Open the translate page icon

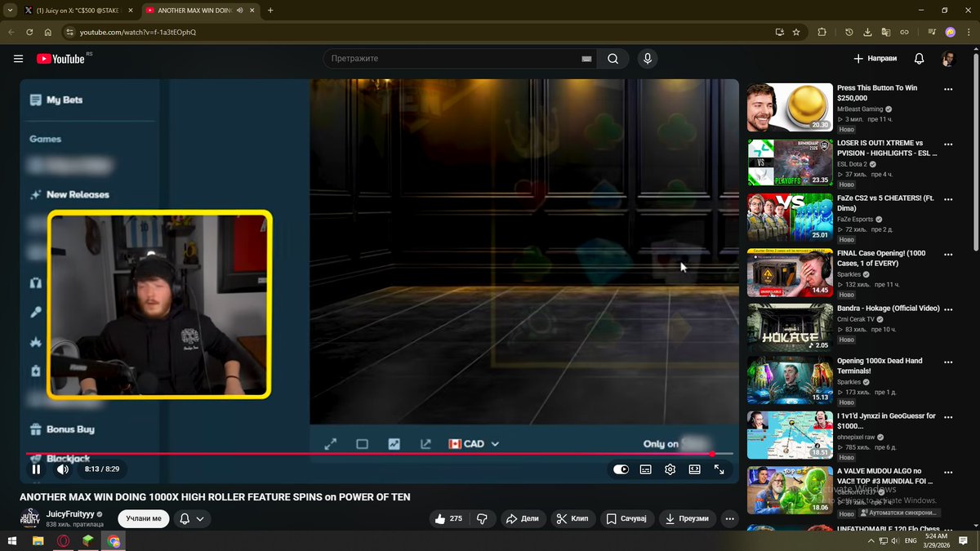885,32
